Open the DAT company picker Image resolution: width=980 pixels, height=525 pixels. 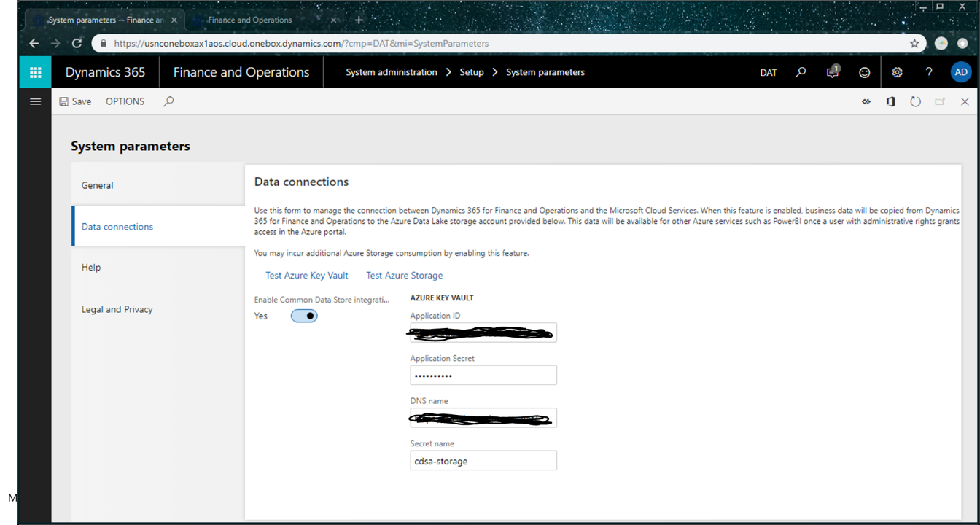coord(768,72)
